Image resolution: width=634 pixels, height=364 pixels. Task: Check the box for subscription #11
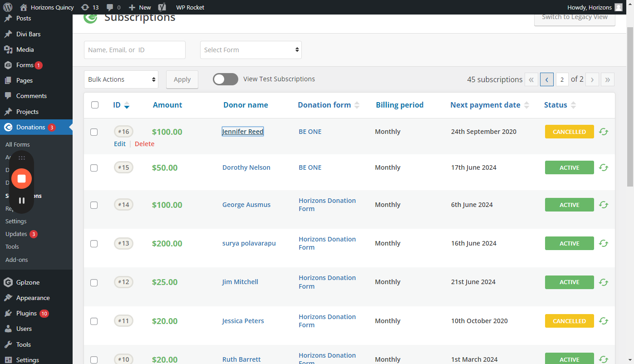pos(94,321)
